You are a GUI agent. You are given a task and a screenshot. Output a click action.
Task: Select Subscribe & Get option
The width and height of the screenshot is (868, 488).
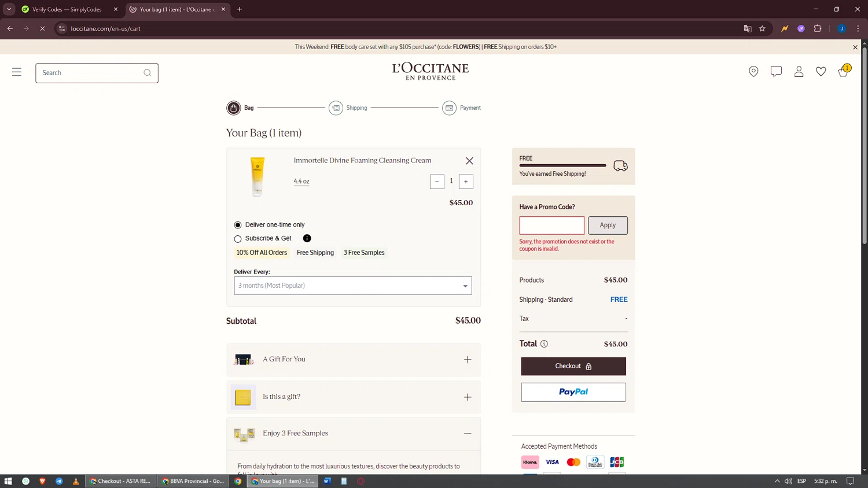[238, 239]
